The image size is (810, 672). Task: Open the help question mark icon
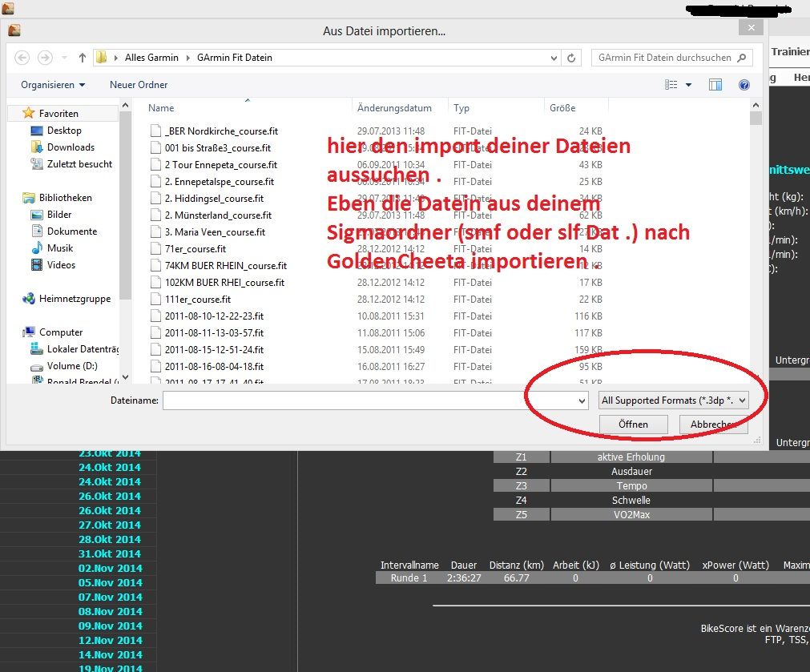click(x=744, y=85)
